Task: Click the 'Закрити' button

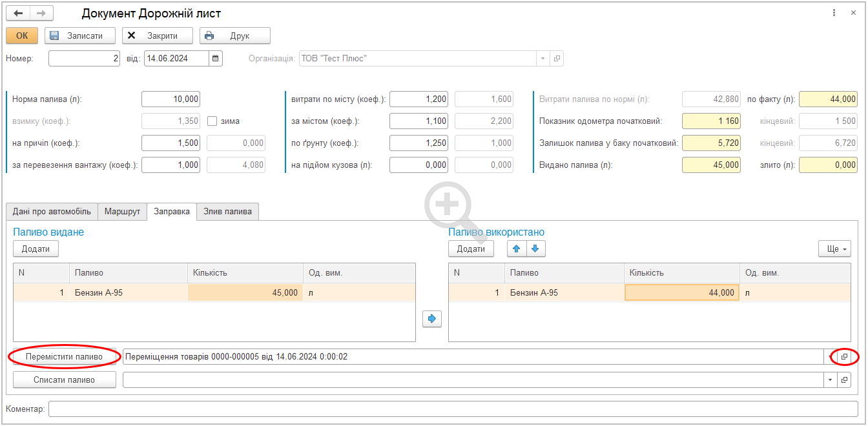Action: [x=158, y=35]
